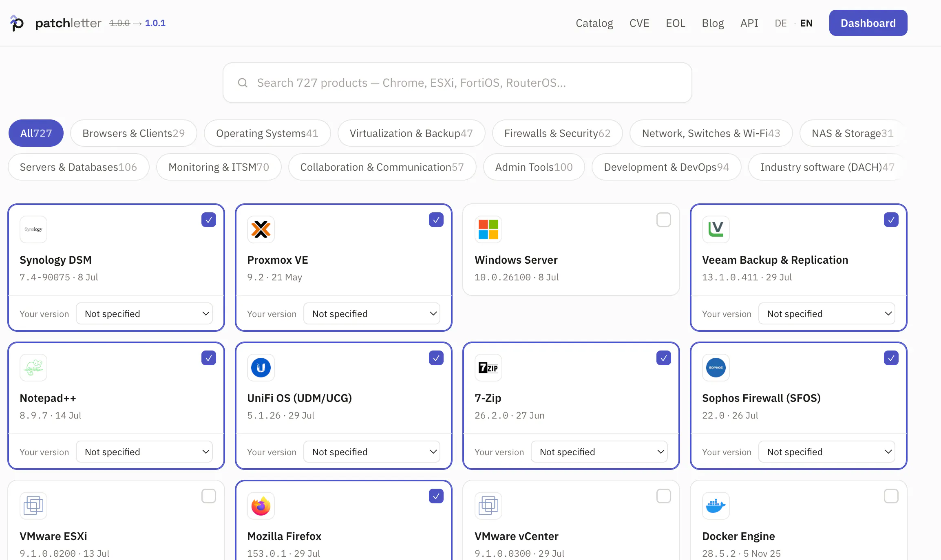Screen dimensions: 941x560
Task: Click the product search field
Action: pos(457,83)
